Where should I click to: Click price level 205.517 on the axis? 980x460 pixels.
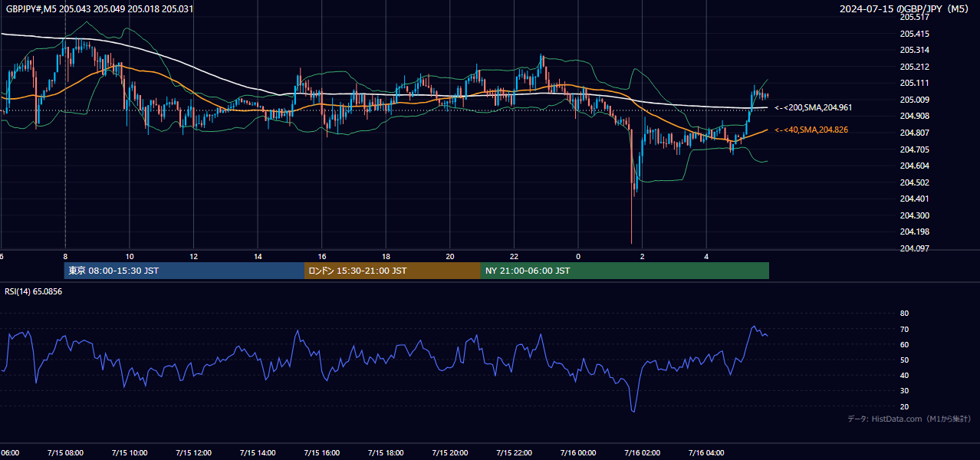tap(914, 17)
